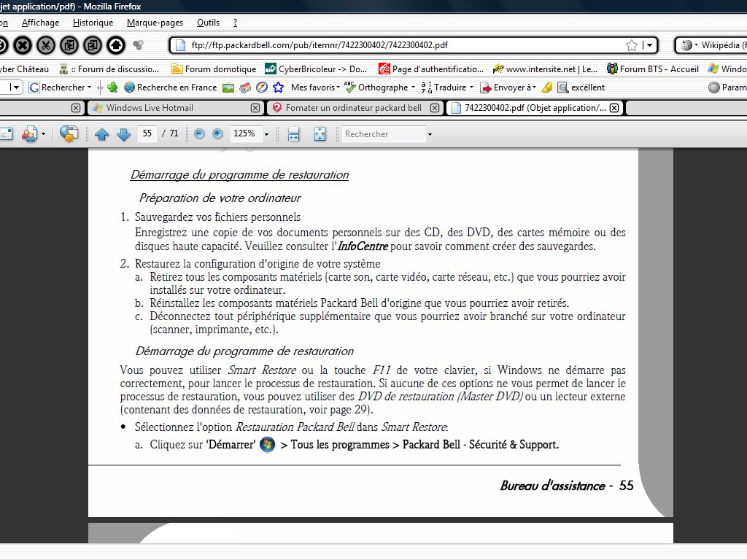Click the scissors Cut icon

pos(46,45)
